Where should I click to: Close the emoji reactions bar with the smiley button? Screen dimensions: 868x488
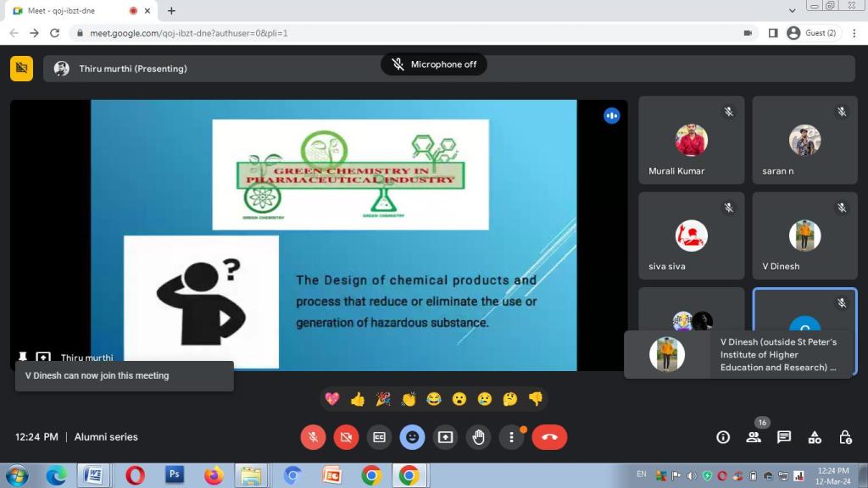[412, 437]
